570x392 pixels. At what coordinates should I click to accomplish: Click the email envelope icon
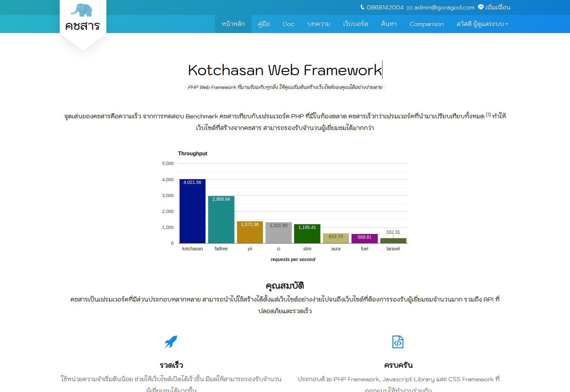click(409, 8)
